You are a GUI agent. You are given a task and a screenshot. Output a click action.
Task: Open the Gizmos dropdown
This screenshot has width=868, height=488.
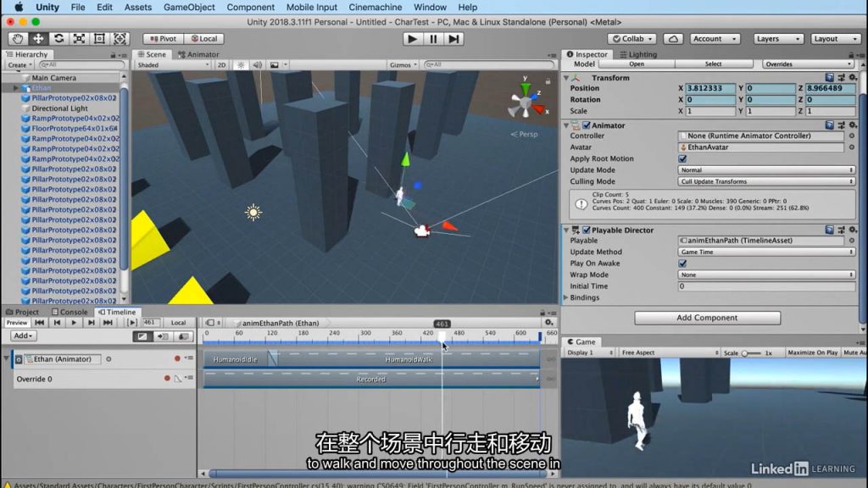(403, 64)
